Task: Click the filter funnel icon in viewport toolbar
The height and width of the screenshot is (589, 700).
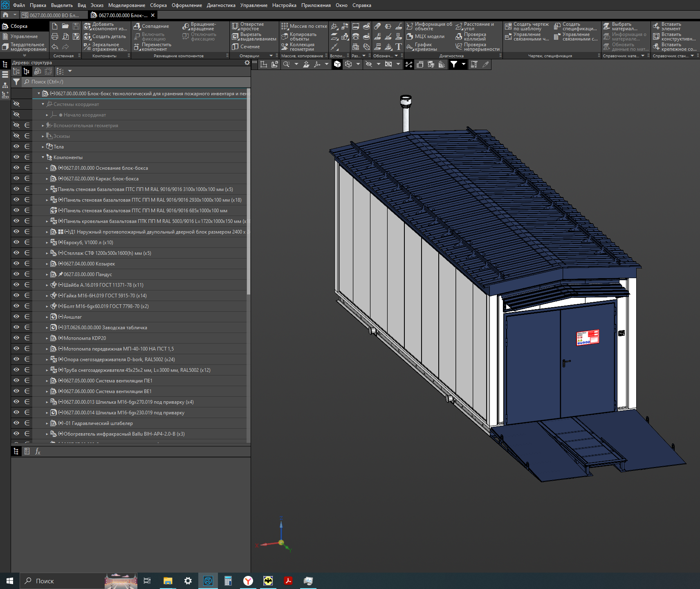Action: tap(454, 64)
